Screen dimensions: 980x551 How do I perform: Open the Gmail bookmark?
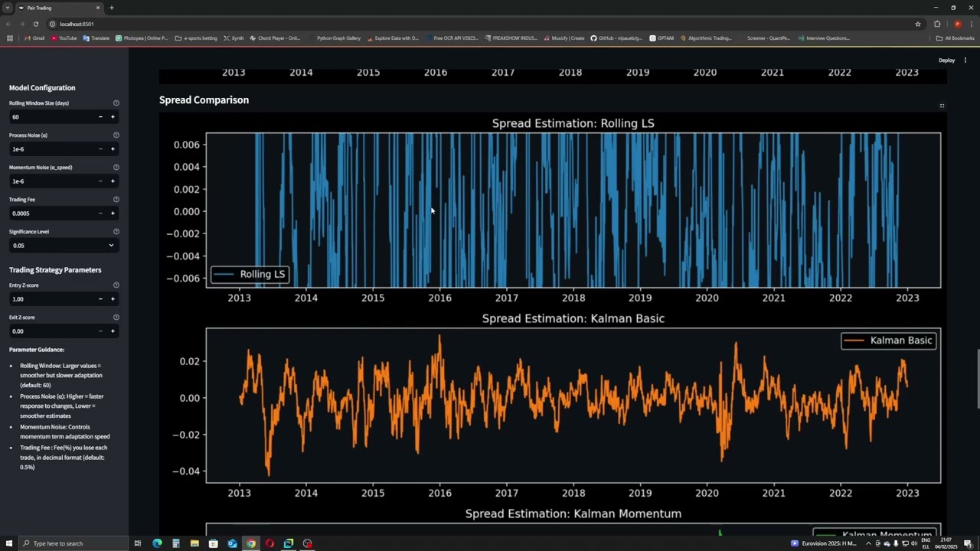click(x=34, y=38)
